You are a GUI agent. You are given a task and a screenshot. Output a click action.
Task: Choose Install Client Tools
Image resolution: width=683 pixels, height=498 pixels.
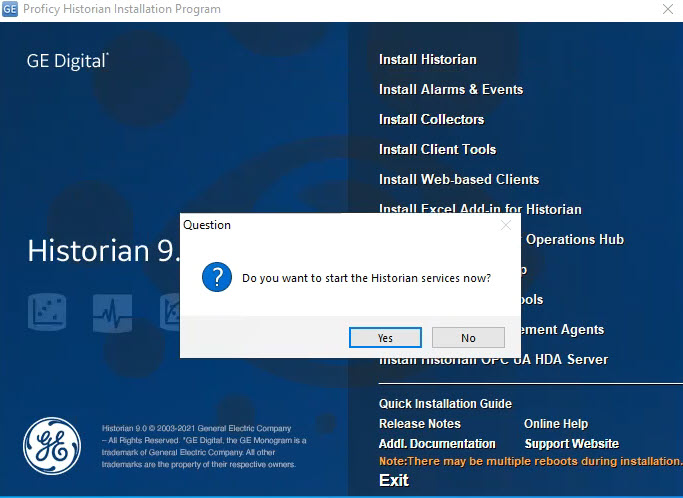(x=437, y=149)
